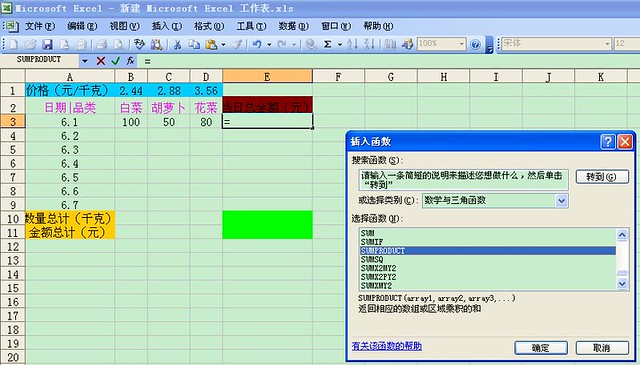Click the Cut scissors icon
Screen dimensions: 640x365
click(x=178, y=44)
